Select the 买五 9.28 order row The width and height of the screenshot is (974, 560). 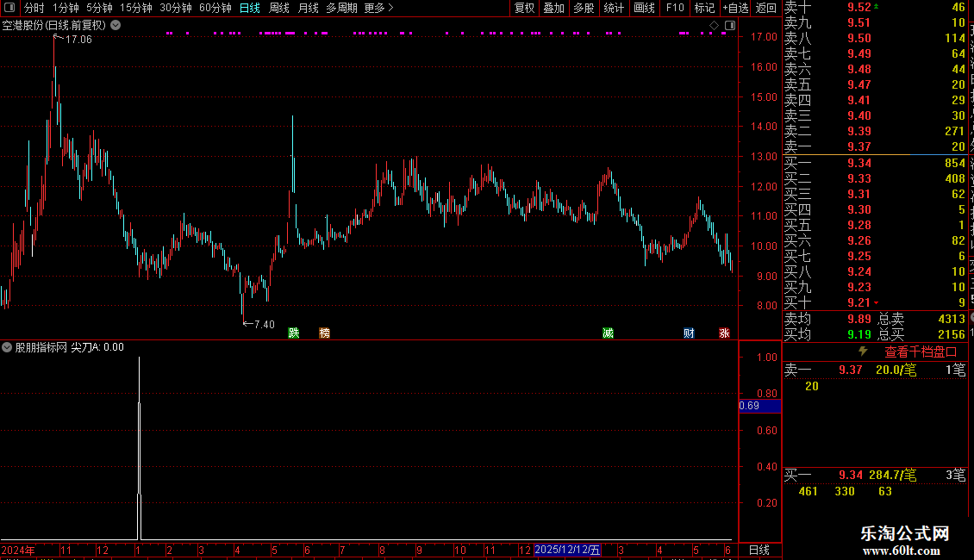(x=875, y=225)
